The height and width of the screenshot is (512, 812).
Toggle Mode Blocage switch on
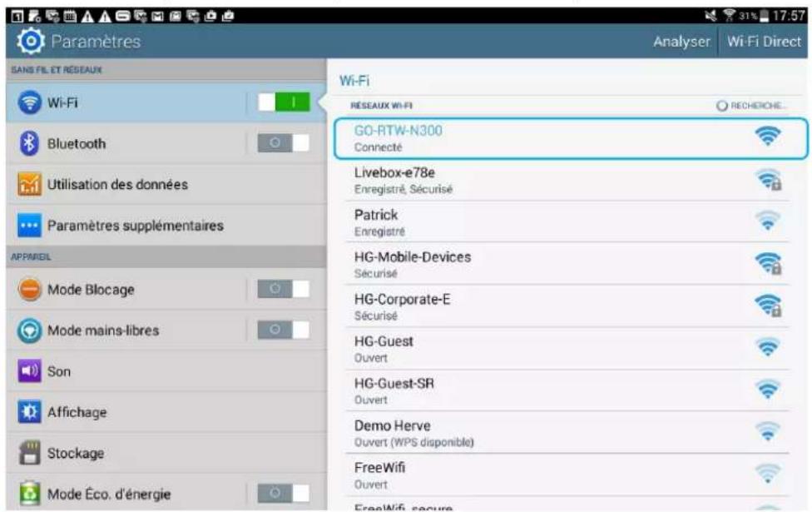(284, 289)
